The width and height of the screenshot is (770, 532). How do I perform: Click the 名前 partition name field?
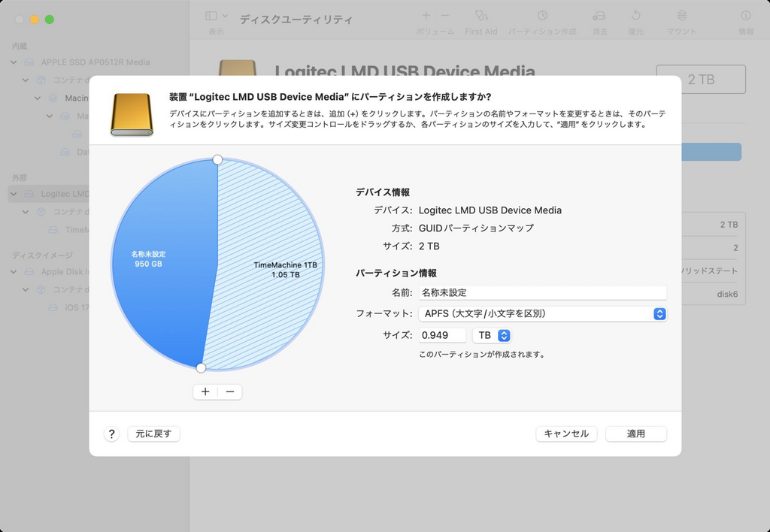point(543,292)
